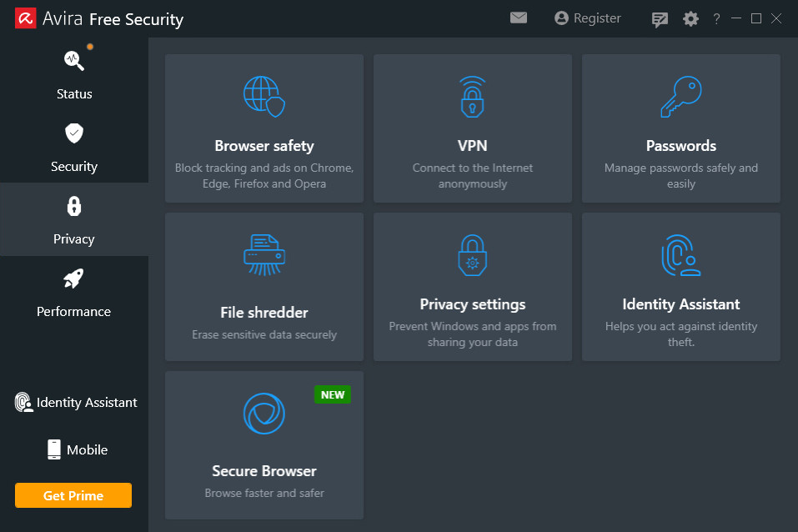
Task: Open Identity Assistant in the sidebar
Action: click(76, 402)
